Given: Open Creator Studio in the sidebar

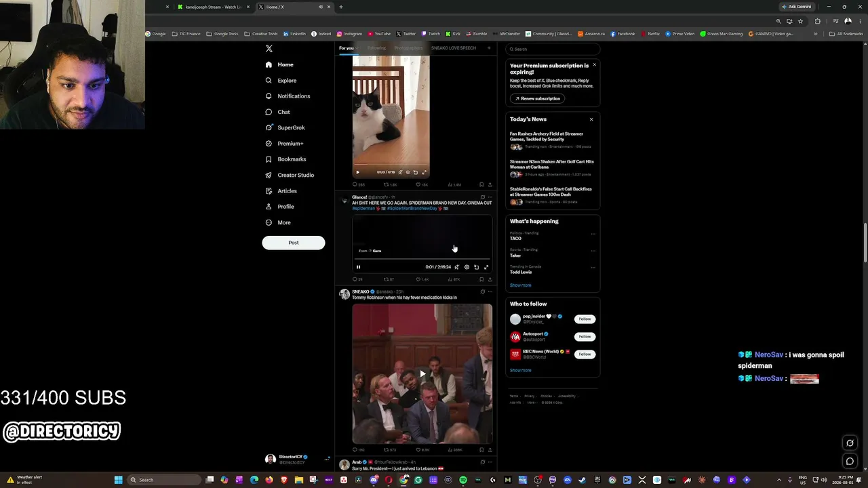Looking at the screenshot, I should pos(290,175).
